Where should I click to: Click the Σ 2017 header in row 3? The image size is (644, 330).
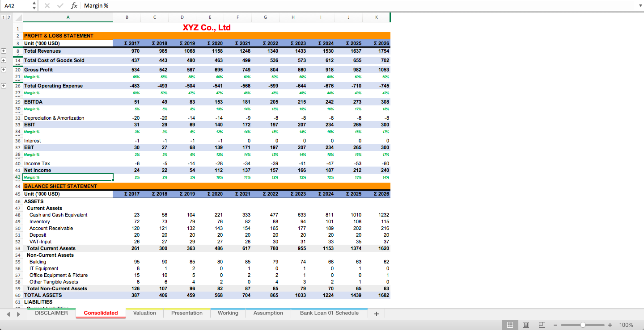click(x=127, y=43)
